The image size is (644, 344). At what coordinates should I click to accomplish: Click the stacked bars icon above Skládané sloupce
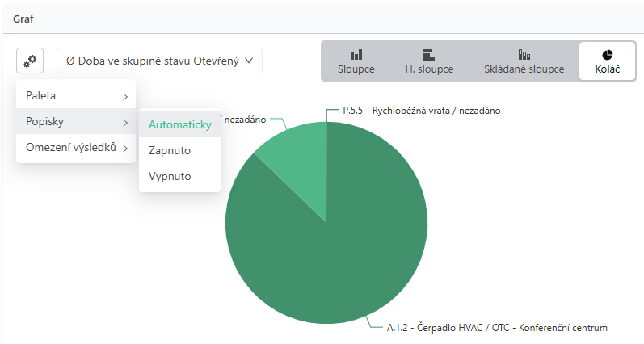click(x=524, y=55)
